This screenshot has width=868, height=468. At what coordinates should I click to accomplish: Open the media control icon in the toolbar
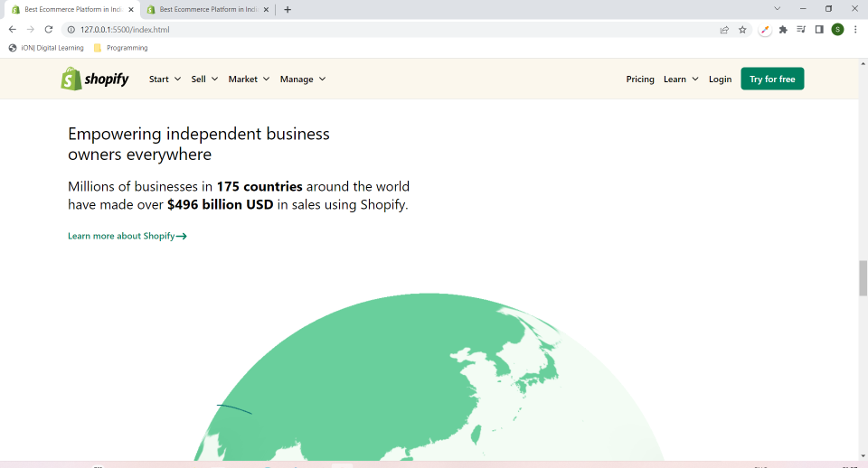click(801, 29)
